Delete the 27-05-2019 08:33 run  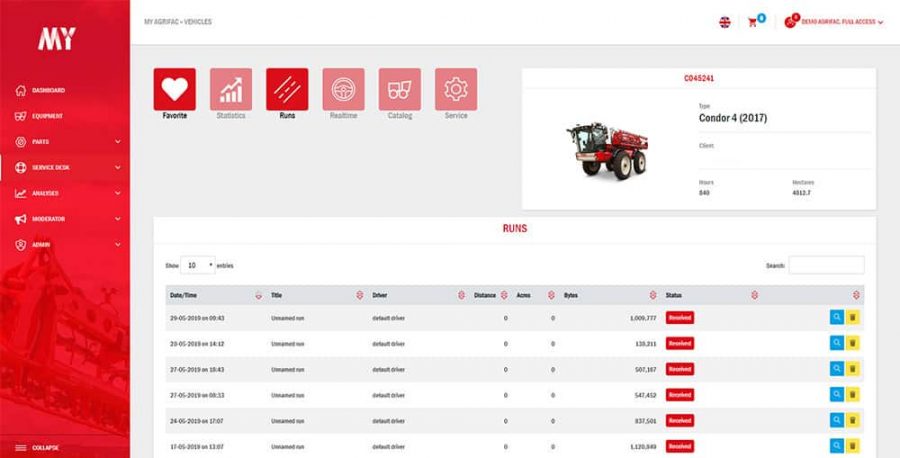853,394
